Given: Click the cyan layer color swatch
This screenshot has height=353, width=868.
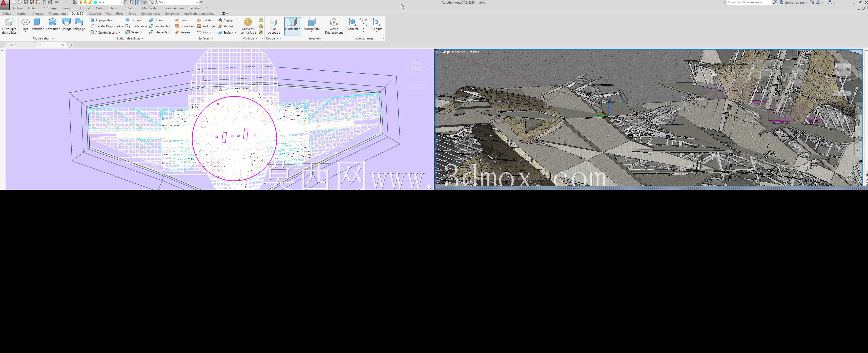Looking at the screenshot, I should point(95,2).
